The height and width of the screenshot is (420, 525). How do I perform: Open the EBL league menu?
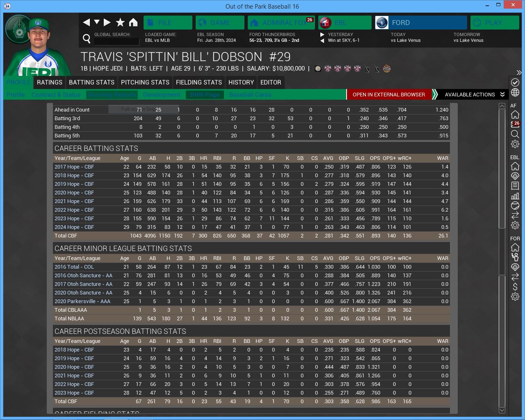click(x=345, y=23)
